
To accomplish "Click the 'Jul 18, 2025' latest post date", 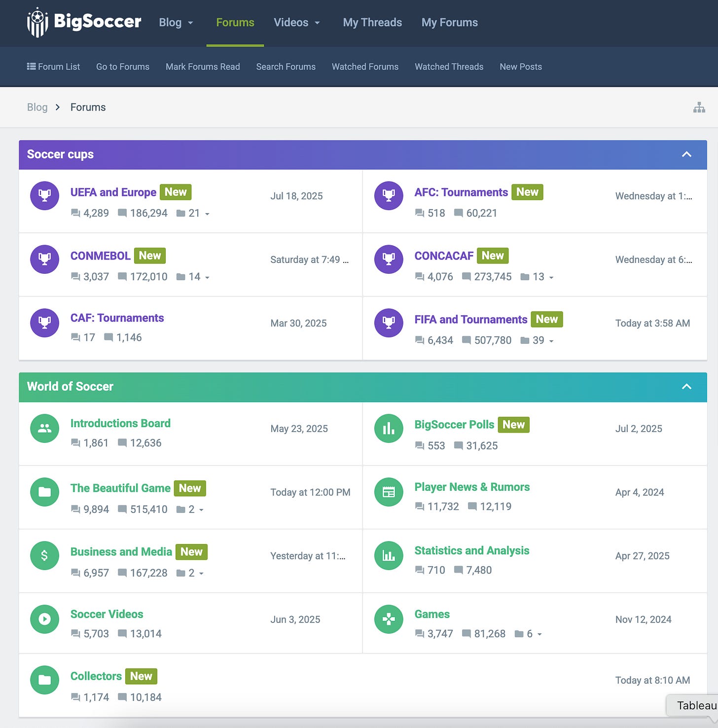I will (296, 196).
